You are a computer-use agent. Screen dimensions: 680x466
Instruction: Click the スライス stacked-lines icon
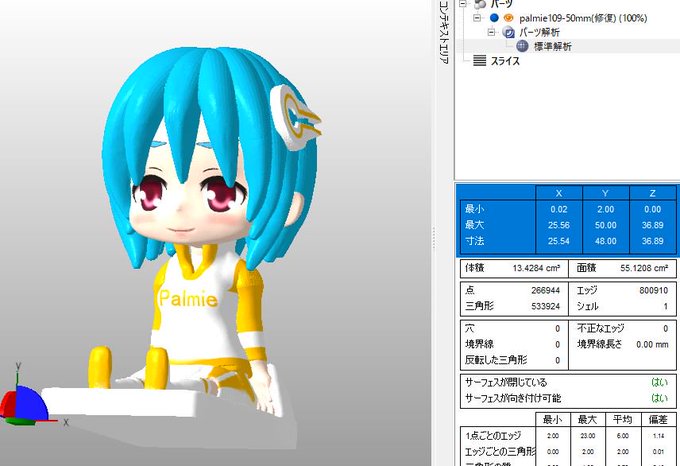(x=479, y=61)
